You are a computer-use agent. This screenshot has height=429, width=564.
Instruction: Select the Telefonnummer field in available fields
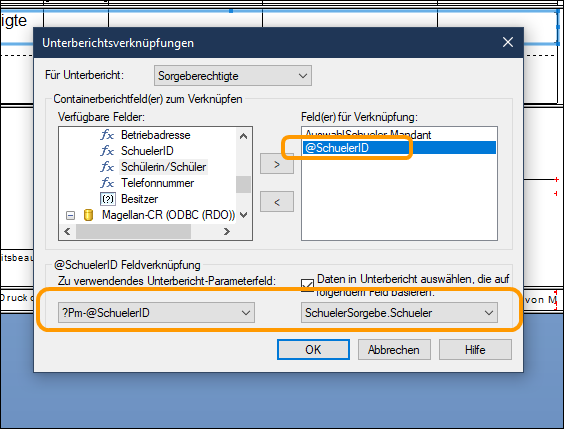pos(157,183)
